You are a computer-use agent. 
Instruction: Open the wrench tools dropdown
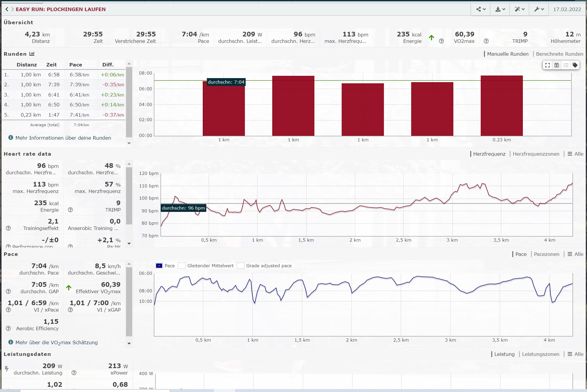539,9
